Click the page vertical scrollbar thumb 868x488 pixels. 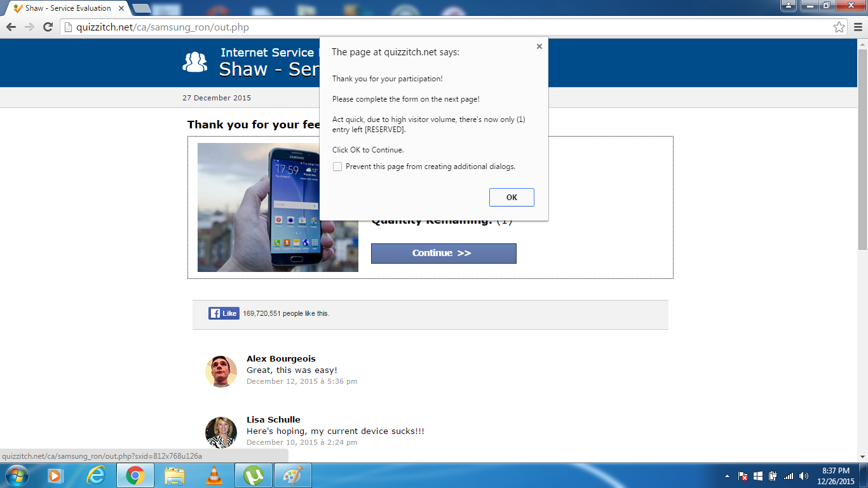862,149
